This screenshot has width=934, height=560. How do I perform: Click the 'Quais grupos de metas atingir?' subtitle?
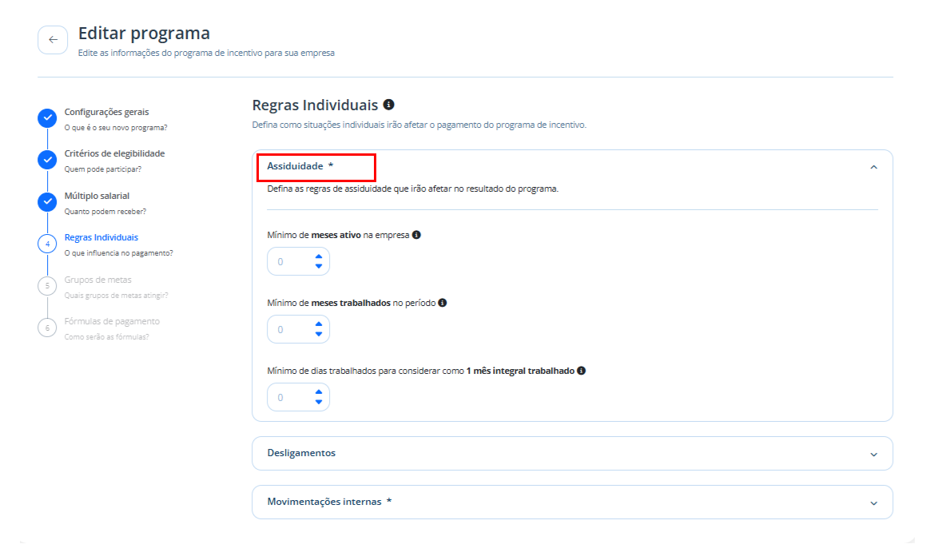[x=116, y=296]
